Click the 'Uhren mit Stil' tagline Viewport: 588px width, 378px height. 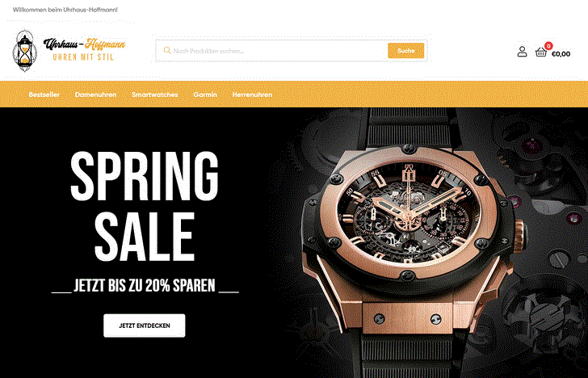(83, 57)
